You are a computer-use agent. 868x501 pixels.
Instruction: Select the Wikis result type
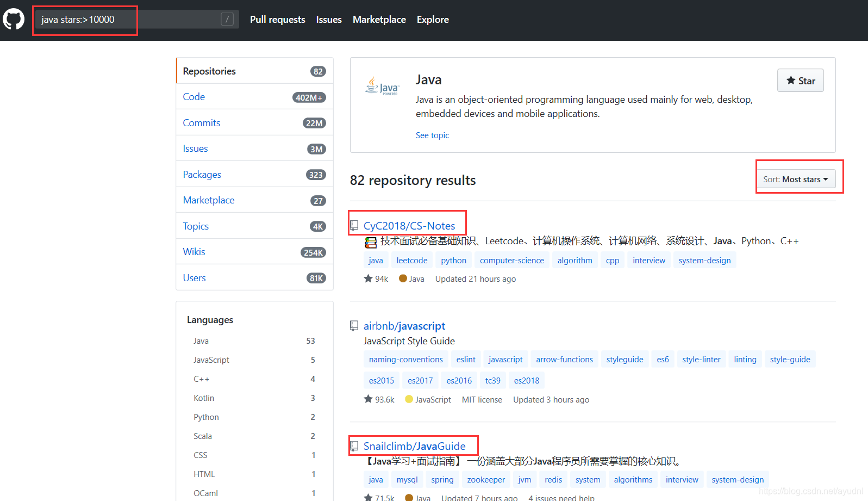[254, 252]
